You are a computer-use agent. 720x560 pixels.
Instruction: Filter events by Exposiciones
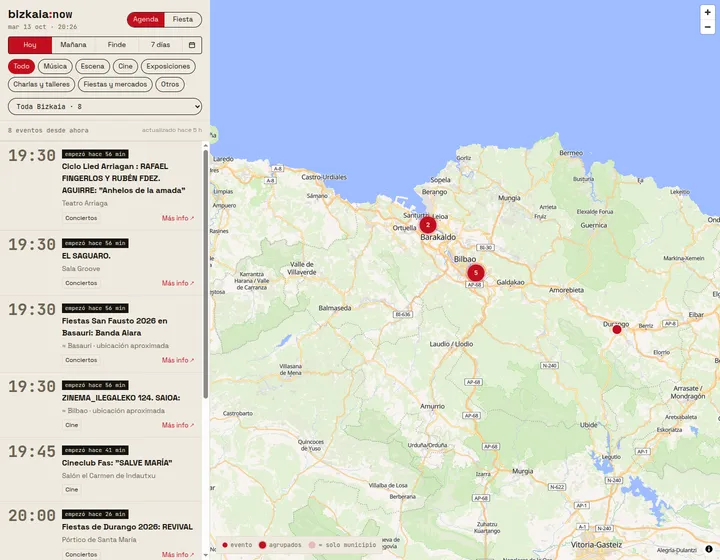click(x=168, y=66)
